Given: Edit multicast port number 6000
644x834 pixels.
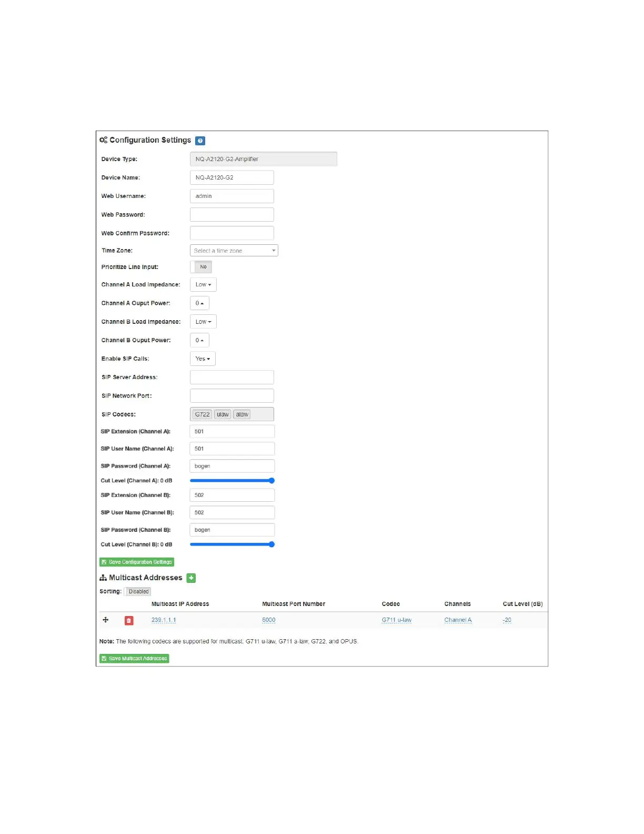Looking at the screenshot, I should click(x=269, y=620).
